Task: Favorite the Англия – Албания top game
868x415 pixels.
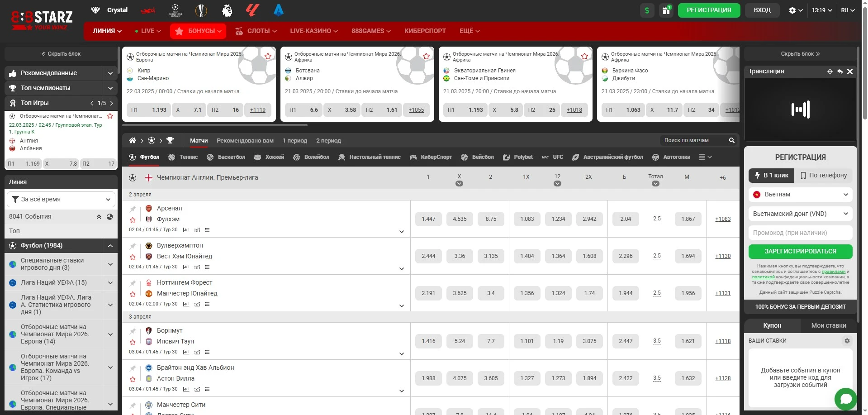Action: tap(110, 116)
